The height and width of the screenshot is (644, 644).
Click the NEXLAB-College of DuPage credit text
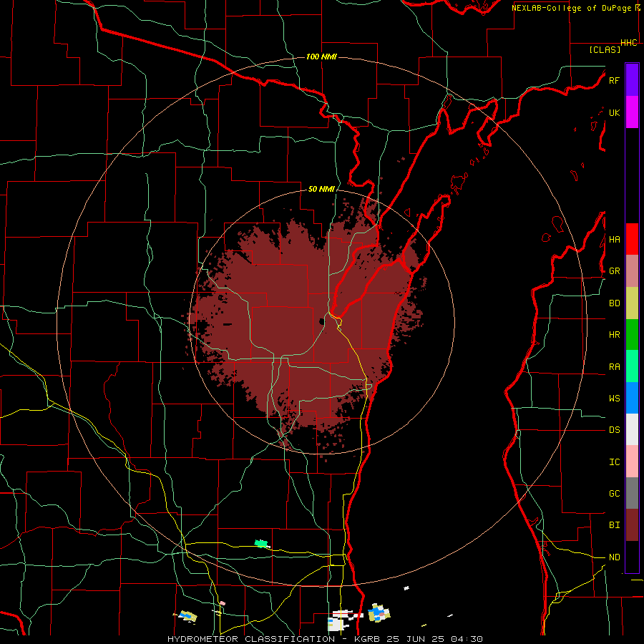571,8
